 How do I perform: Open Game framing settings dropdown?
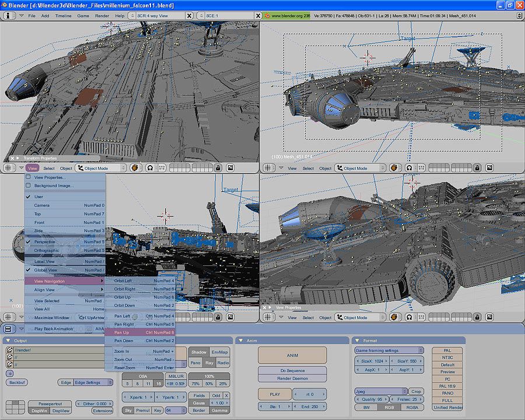388,351
